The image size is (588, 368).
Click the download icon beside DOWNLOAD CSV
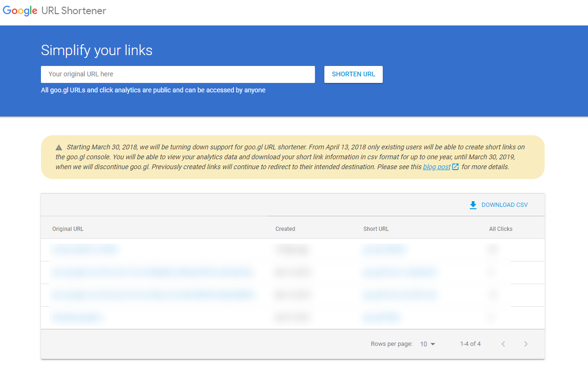(473, 204)
